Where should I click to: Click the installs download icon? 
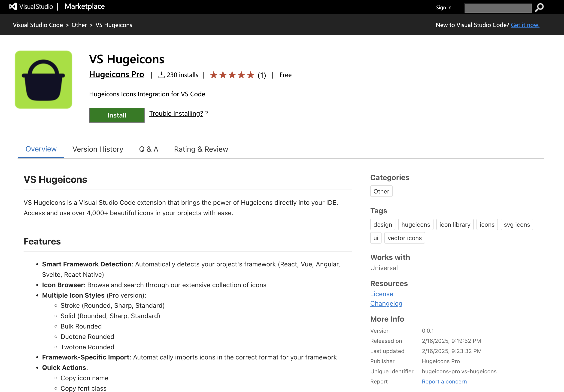click(x=161, y=75)
